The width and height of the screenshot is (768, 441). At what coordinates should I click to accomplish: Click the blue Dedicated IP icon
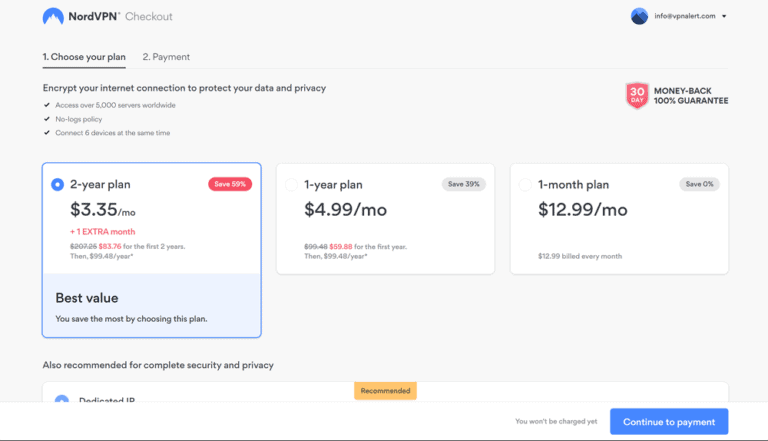pos(61,400)
